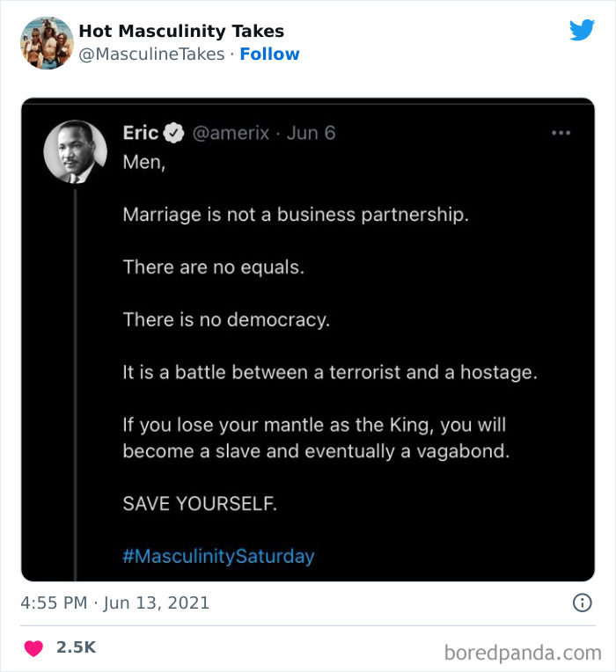Click the Hot Masculinity Takes display name
The image size is (616, 672).
[181, 31]
